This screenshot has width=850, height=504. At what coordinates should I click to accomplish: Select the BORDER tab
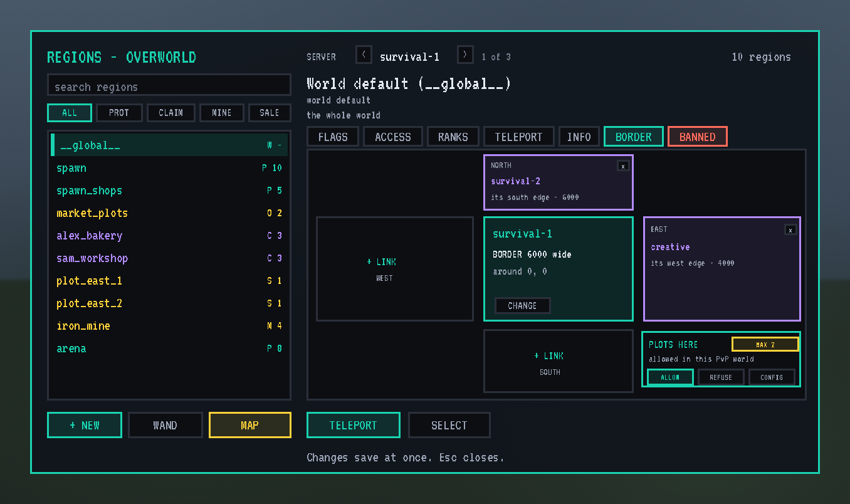click(x=634, y=137)
